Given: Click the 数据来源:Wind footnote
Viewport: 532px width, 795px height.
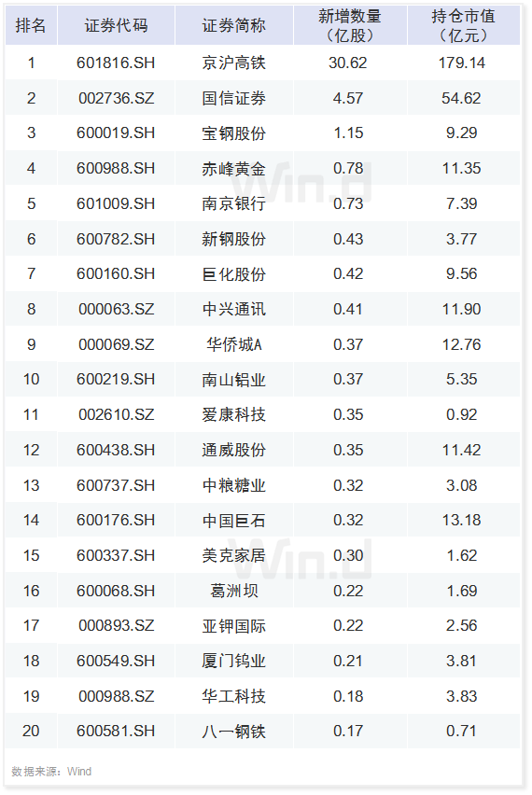Looking at the screenshot, I should point(51,772).
